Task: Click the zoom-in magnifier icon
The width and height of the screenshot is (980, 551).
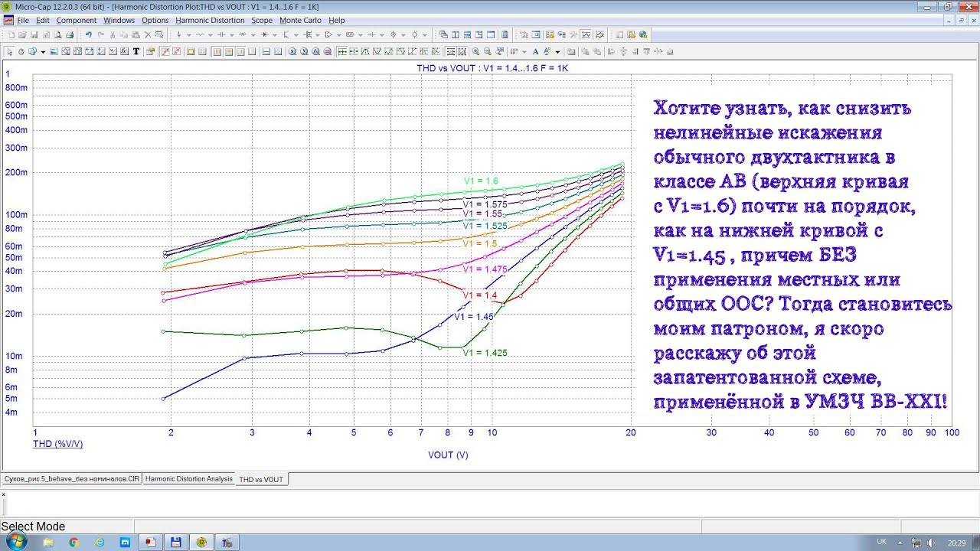Action: 475,52
